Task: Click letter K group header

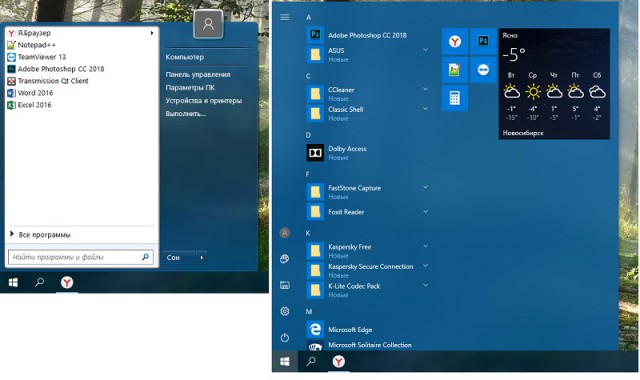Action: [308, 233]
